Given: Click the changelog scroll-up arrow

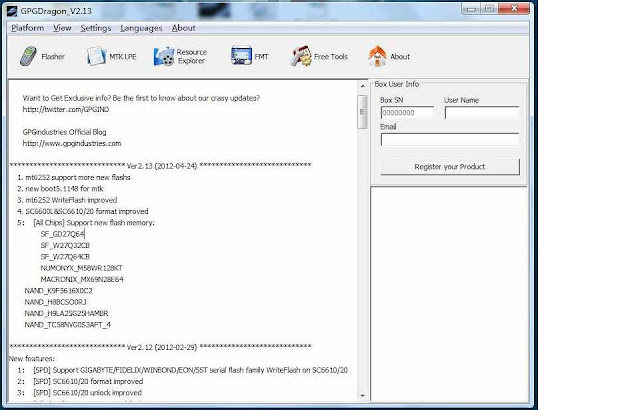Looking at the screenshot, I should click(362, 86).
